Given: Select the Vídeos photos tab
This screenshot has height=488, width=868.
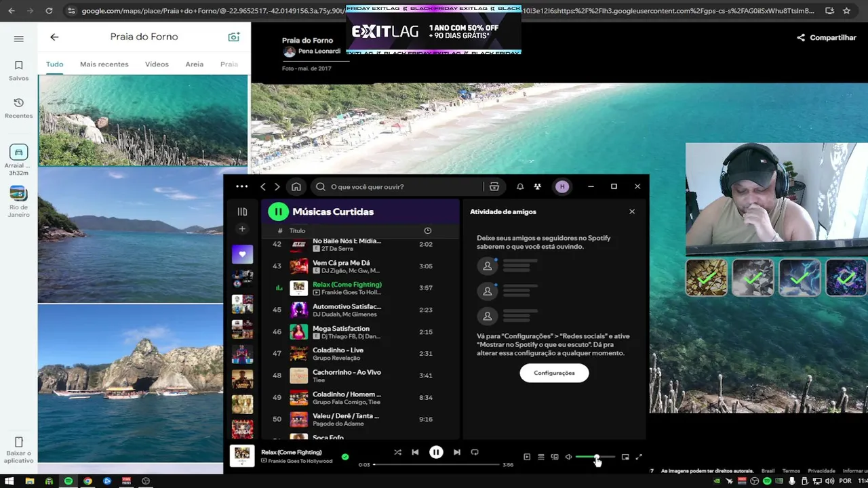Looking at the screenshot, I should coord(157,64).
